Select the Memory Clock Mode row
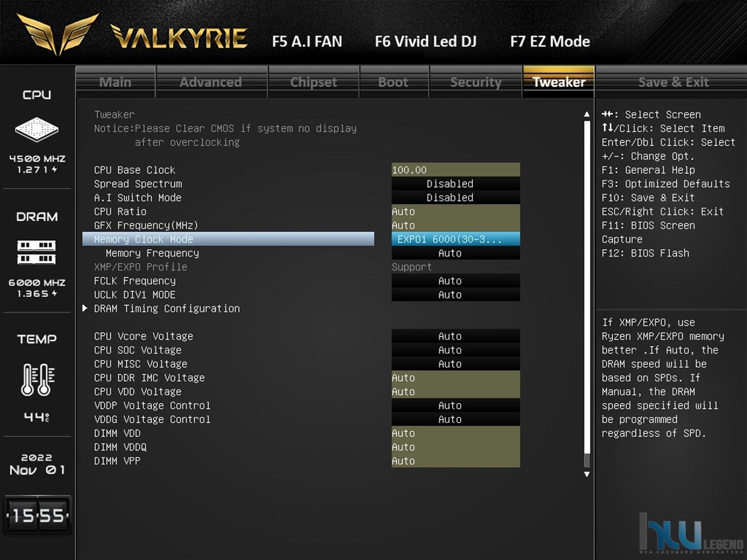This screenshot has width=747, height=560. [228, 239]
